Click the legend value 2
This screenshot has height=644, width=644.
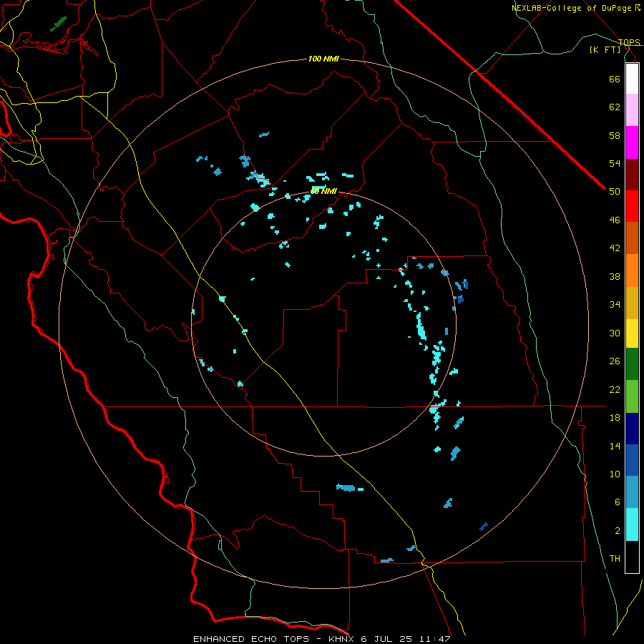click(618, 531)
